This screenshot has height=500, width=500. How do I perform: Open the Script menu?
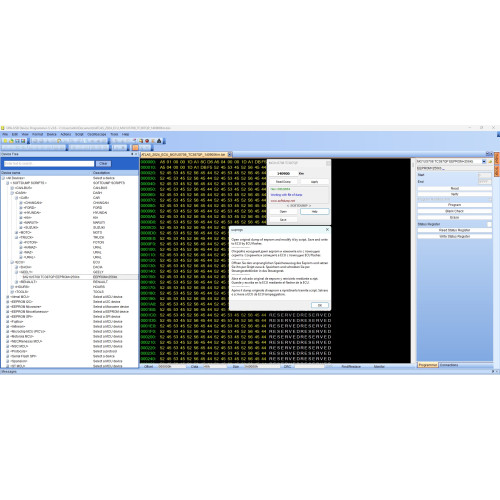79,134
